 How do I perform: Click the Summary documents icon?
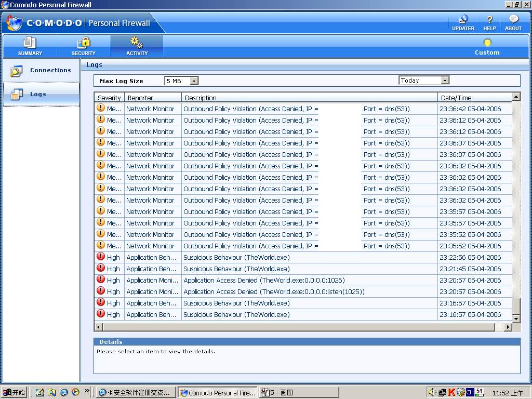(30, 43)
